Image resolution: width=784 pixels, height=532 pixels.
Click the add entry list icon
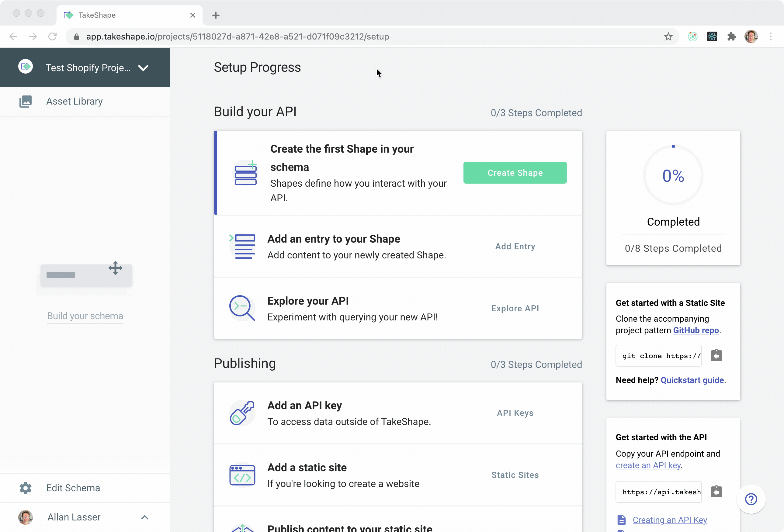[243, 247]
